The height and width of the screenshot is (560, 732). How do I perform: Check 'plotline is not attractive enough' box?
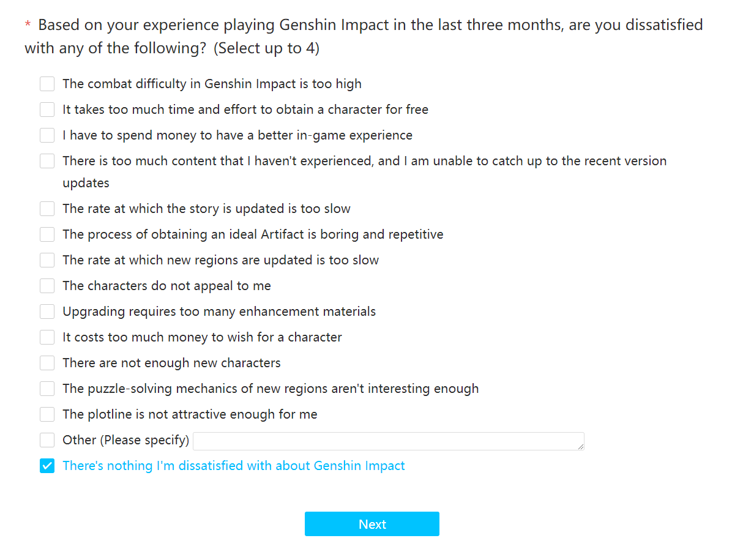47,414
